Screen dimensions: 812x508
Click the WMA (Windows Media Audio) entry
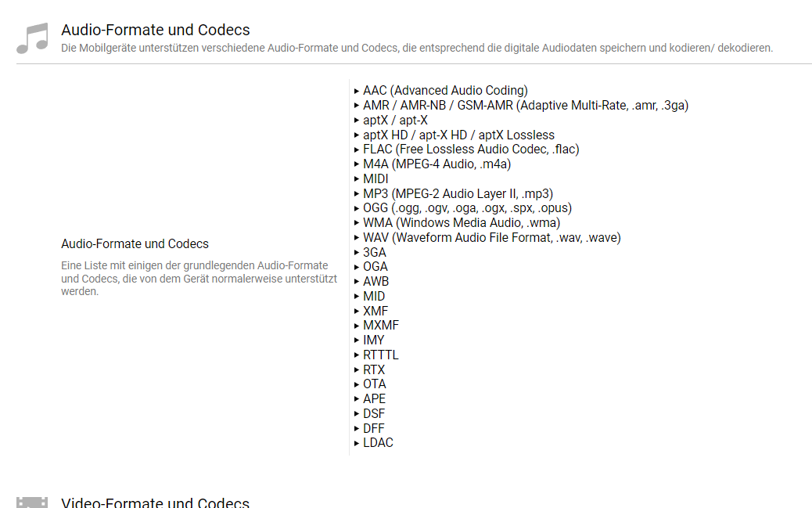[461, 223]
